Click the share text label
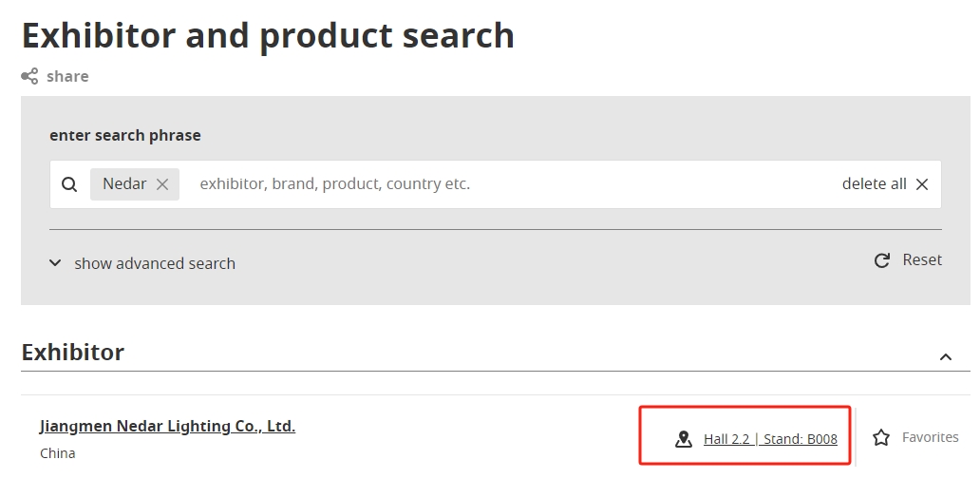 pos(67,76)
